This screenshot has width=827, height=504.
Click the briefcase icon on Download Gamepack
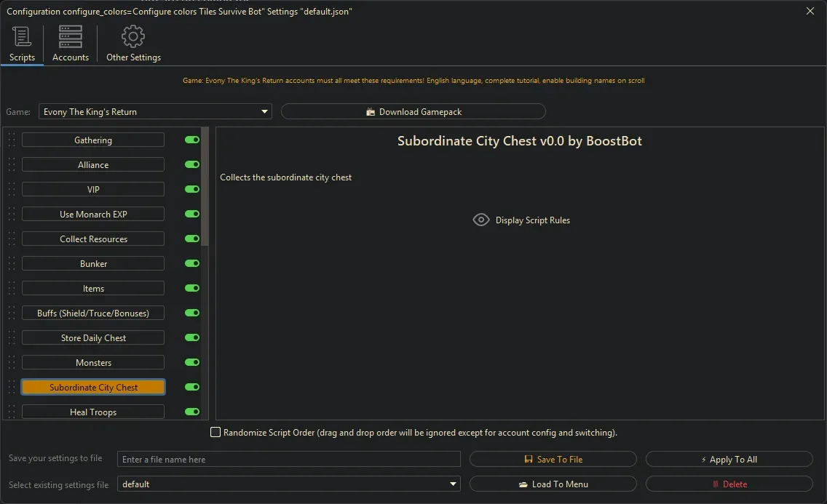point(371,111)
